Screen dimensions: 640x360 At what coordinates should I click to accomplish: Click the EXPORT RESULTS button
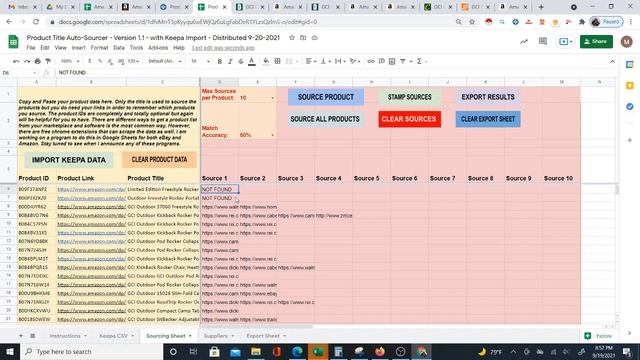click(x=488, y=97)
